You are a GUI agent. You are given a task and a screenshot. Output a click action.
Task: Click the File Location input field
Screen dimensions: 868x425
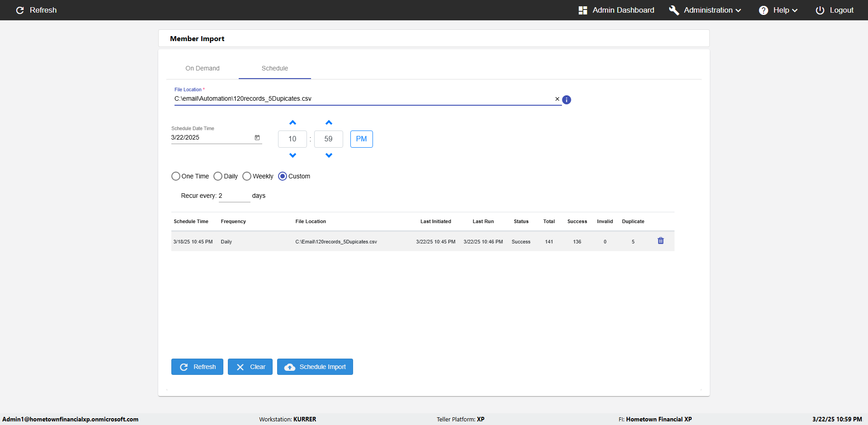(x=363, y=98)
